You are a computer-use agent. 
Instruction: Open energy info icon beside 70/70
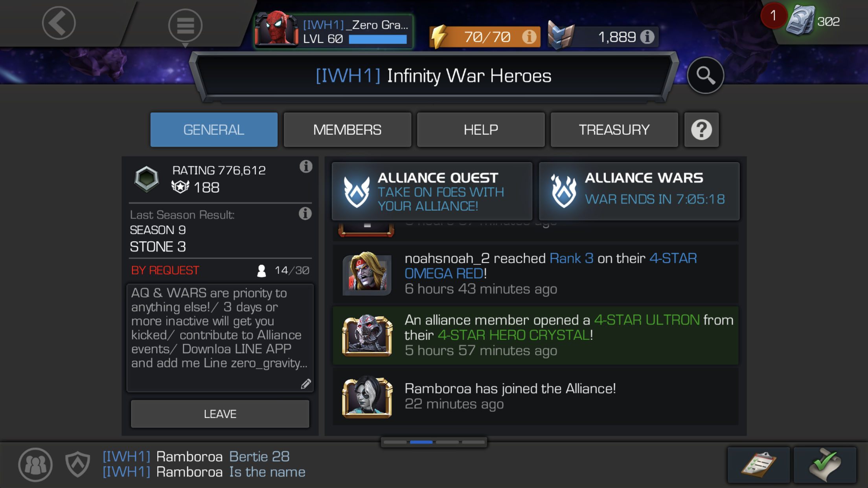[x=529, y=37]
